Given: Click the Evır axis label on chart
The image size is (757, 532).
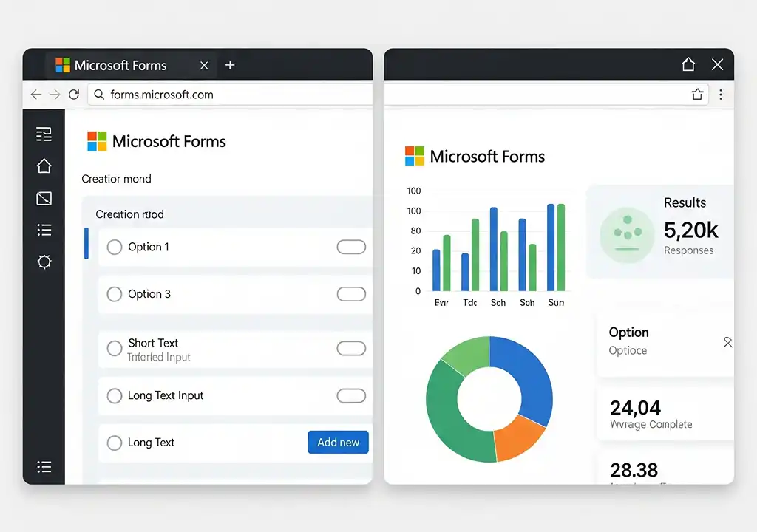Looking at the screenshot, I should (441, 303).
